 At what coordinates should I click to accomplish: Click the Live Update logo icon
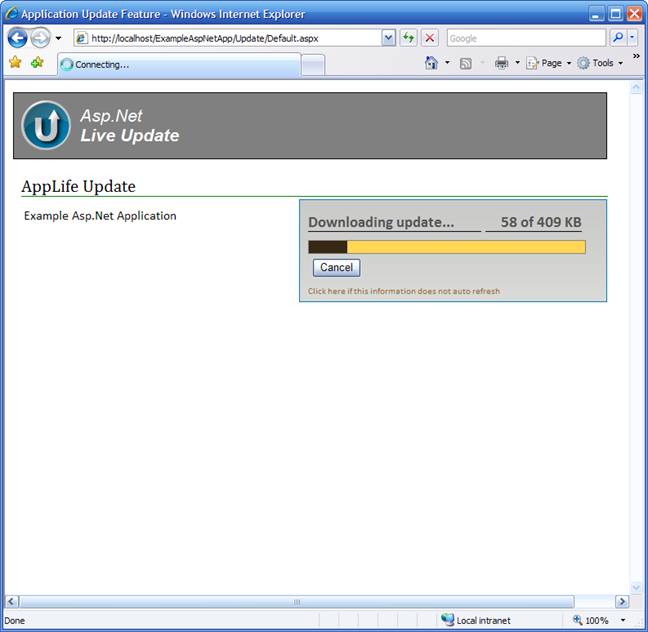[x=46, y=125]
